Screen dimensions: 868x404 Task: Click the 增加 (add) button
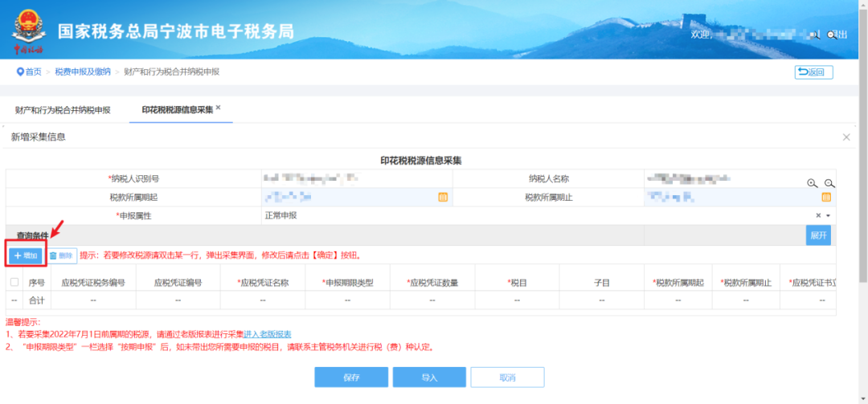point(26,255)
